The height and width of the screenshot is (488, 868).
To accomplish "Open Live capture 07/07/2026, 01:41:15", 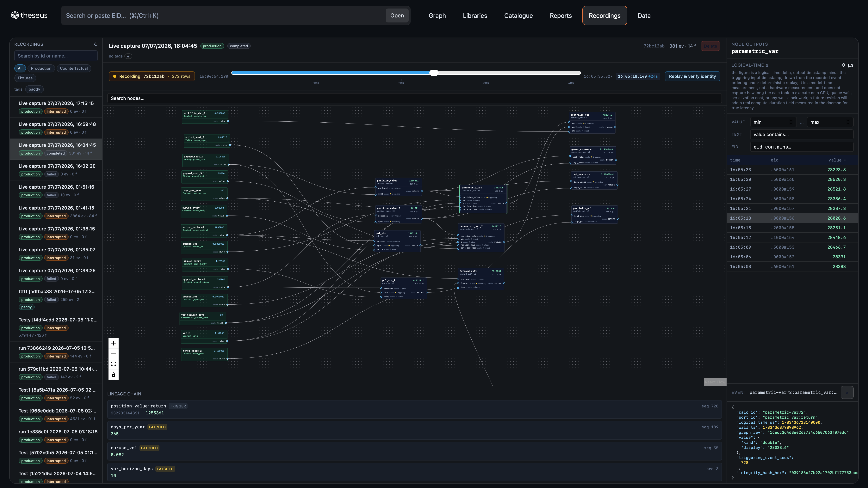I will point(56,211).
